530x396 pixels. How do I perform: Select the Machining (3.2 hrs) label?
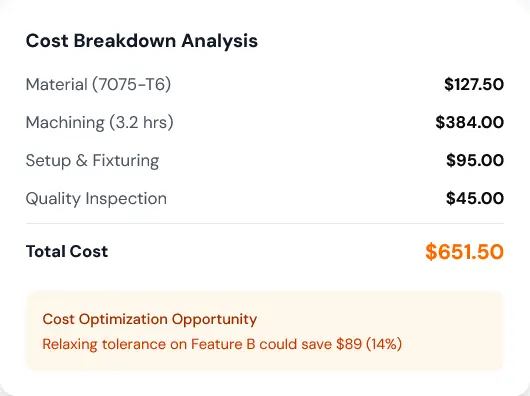pos(99,122)
